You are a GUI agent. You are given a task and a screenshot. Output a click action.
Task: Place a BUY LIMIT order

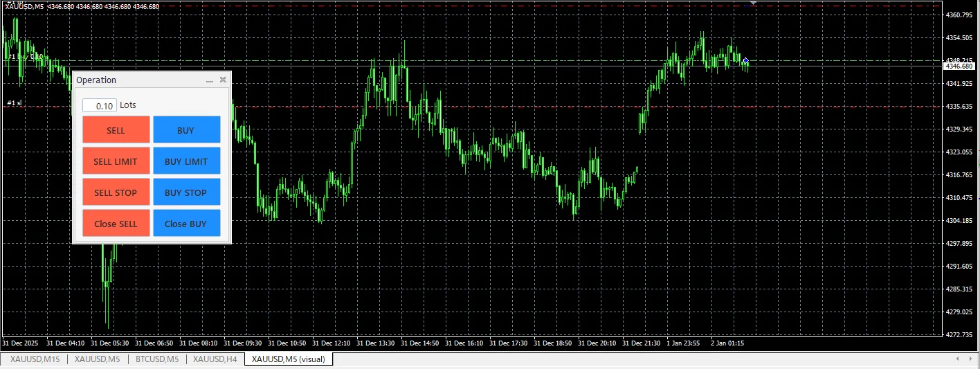point(186,161)
